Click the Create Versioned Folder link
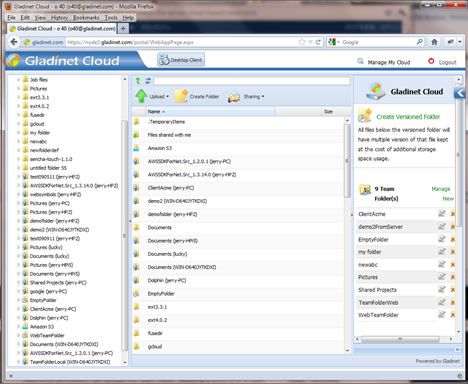Screen dimensions: 468x384 click(x=408, y=117)
